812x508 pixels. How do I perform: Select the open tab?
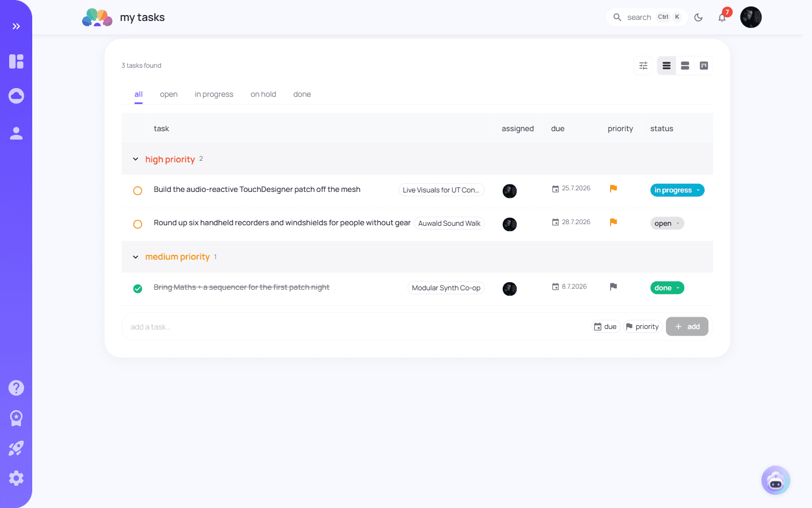coord(169,95)
